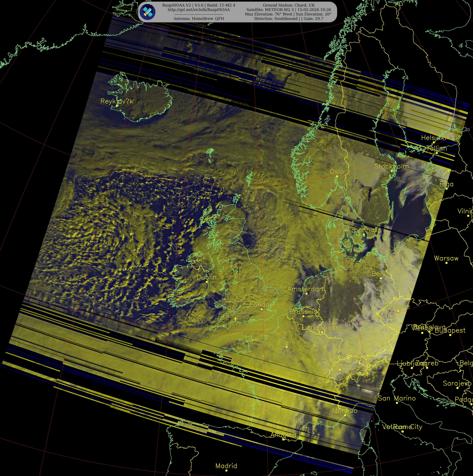Click the Amsterdam map label
This screenshot has height=476, width=473.
coord(306,289)
